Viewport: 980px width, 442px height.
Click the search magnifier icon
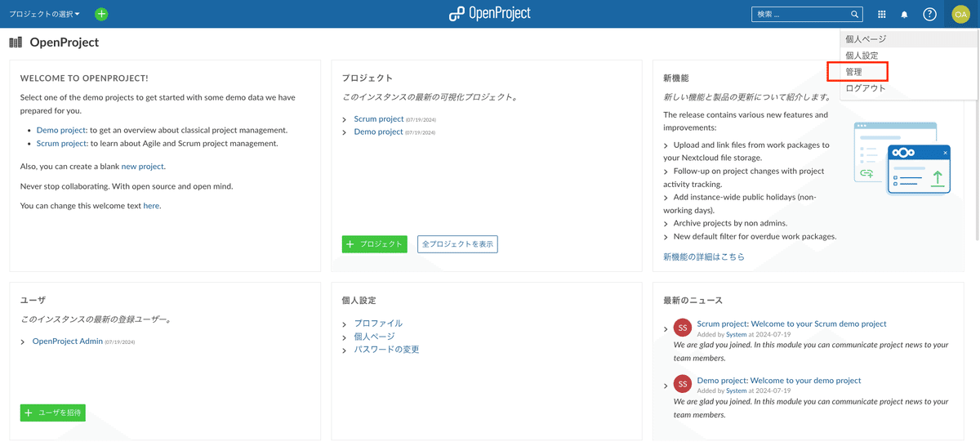tap(855, 14)
